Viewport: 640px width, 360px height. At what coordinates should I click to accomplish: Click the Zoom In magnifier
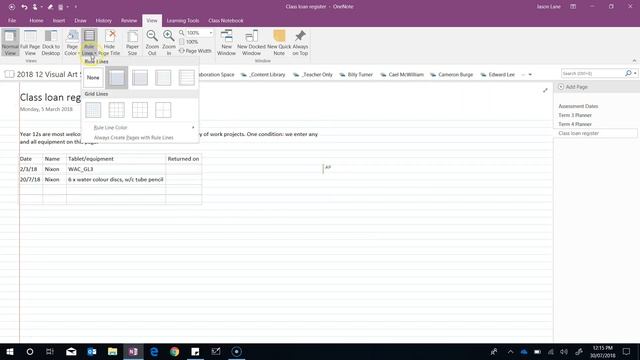click(169, 42)
